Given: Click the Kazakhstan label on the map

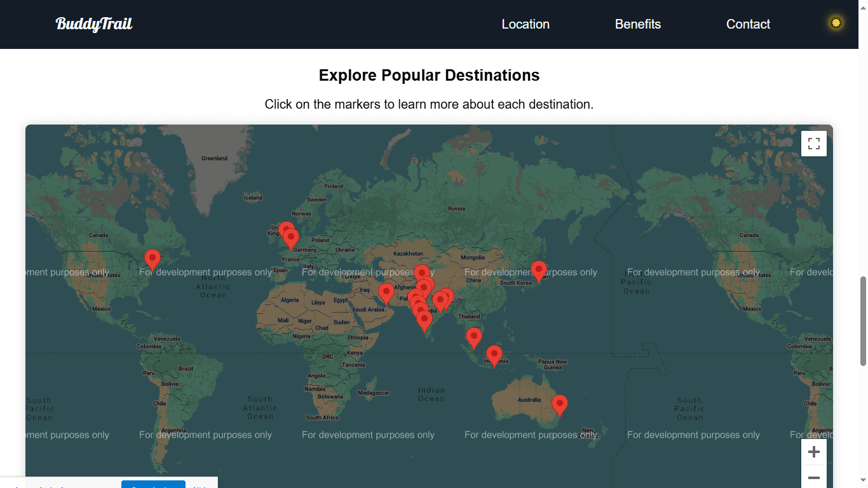Looking at the screenshot, I should pyautogui.click(x=408, y=254).
